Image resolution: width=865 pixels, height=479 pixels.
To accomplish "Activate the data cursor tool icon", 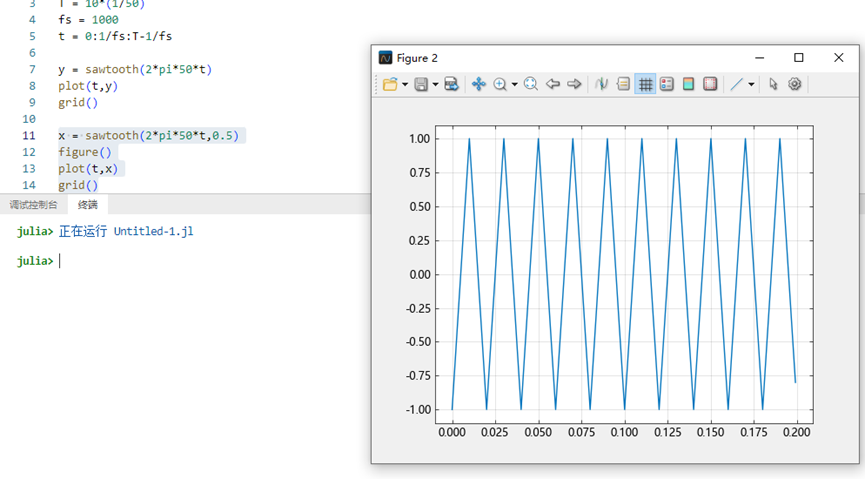I will point(601,84).
